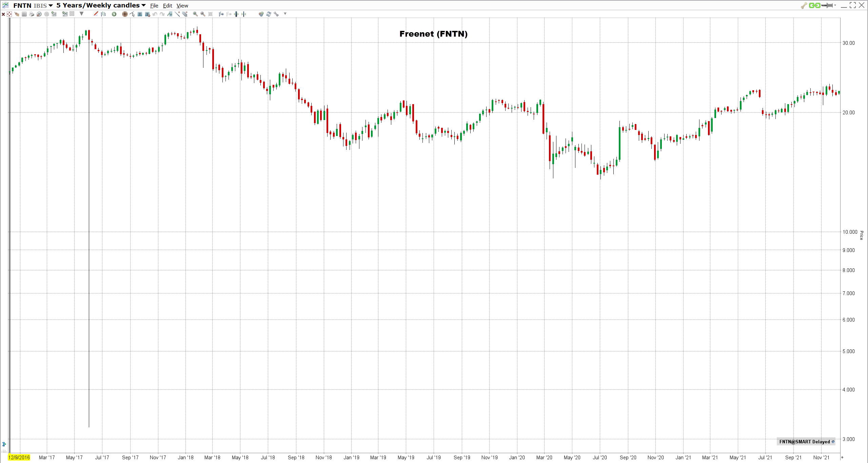Click the clock time-period toolbar icon
Image resolution: width=868 pixels, height=463 pixels.
39,14
